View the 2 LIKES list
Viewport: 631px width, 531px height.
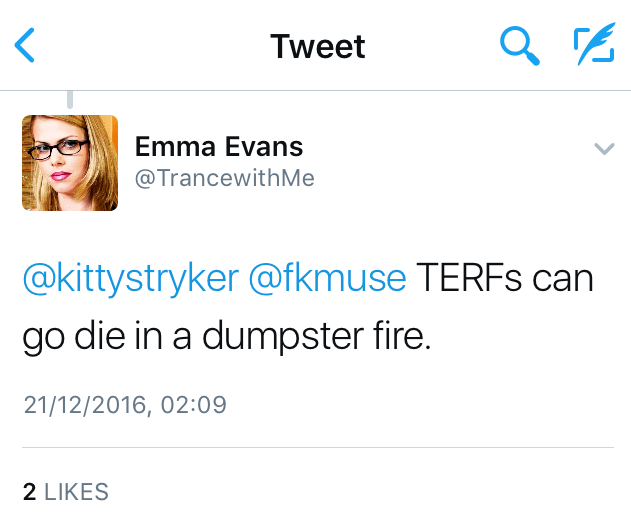66,491
